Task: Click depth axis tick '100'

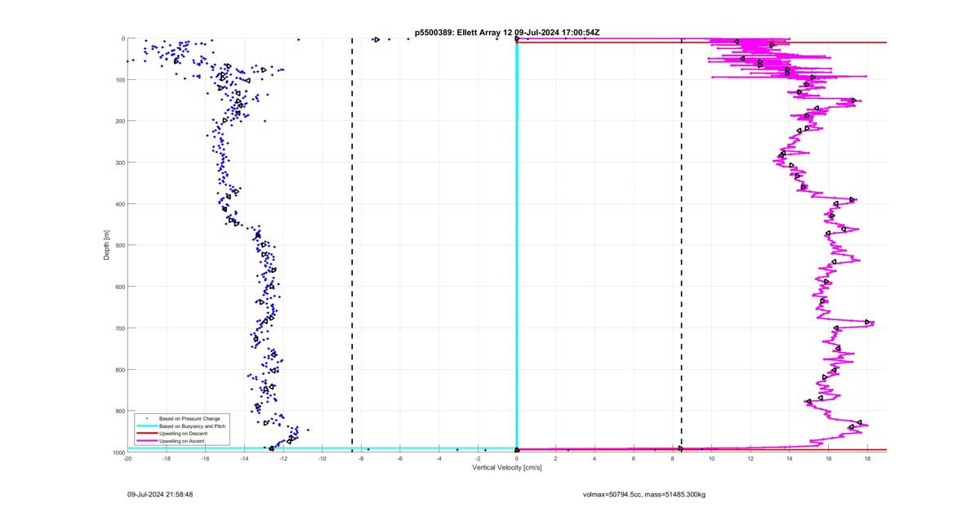Action: (x=119, y=80)
